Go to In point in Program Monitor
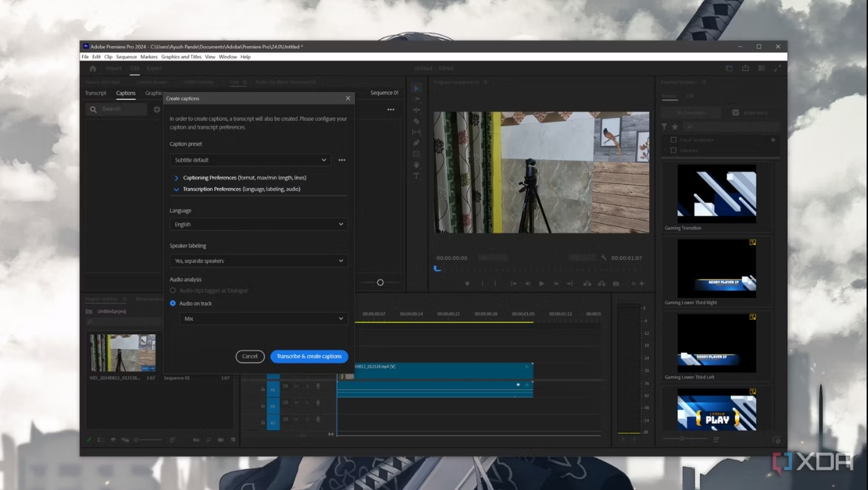The width and height of the screenshot is (868, 490). point(514,284)
